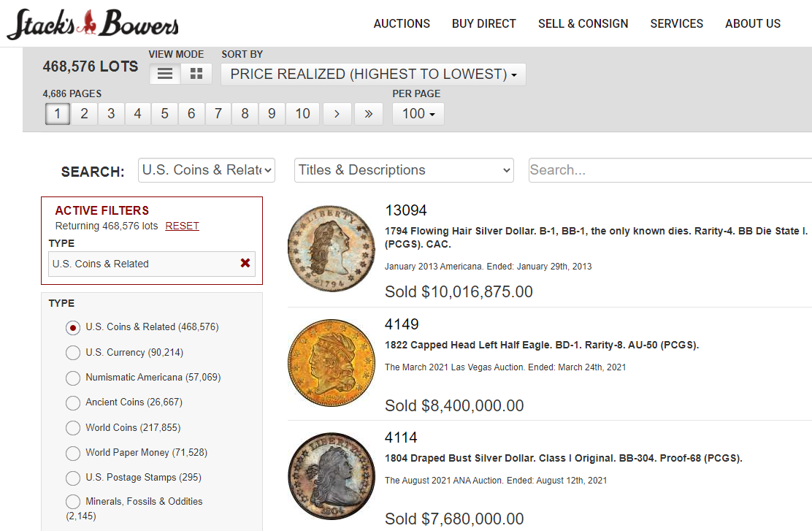Viewport: 812px width, 531px height.
Task: Go to the next page of results
Action: point(337,113)
